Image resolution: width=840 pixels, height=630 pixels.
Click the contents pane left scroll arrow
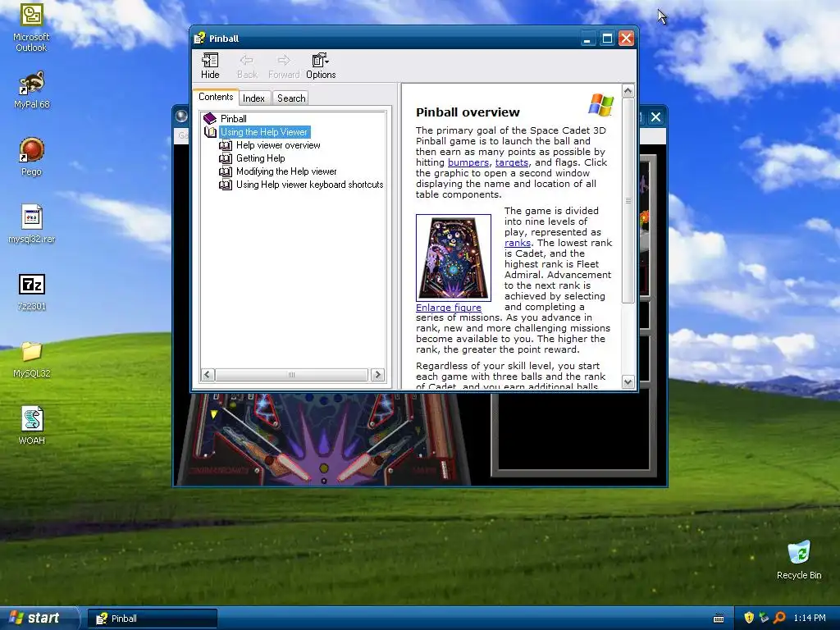[x=208, y=374]
